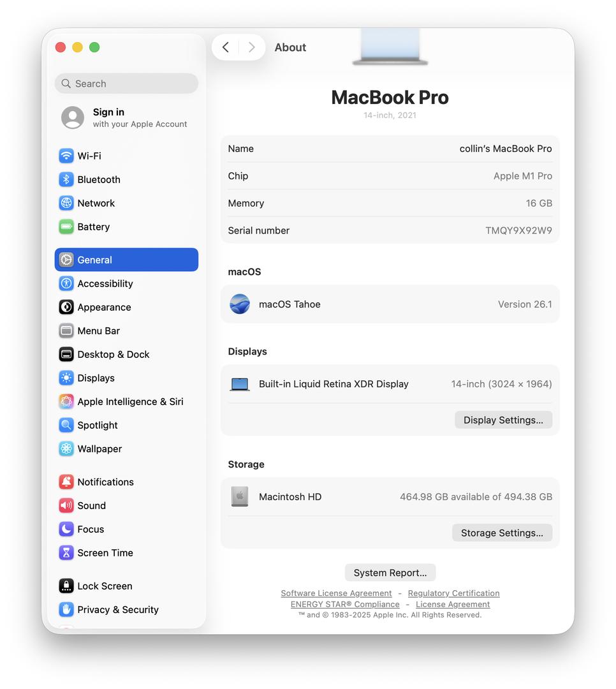This screenshot has height=689, width=616.
Task: Click the Focus moon icon
Action: click(x=66, y=529)
